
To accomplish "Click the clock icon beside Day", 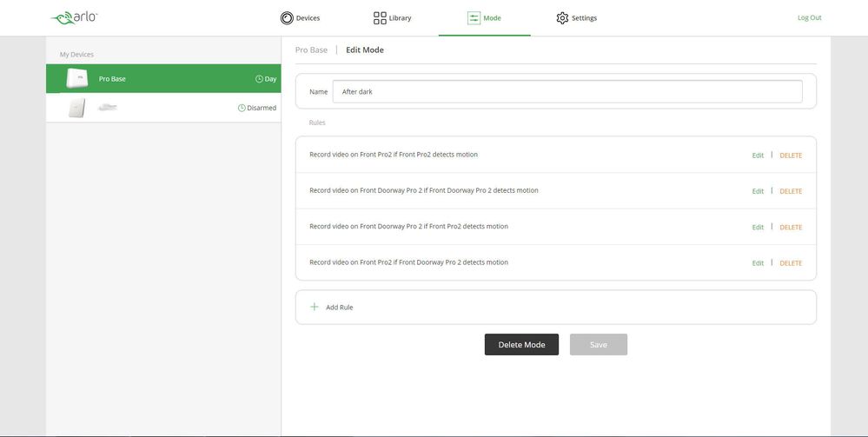I will pyautogui.click(x=259, y=79).
